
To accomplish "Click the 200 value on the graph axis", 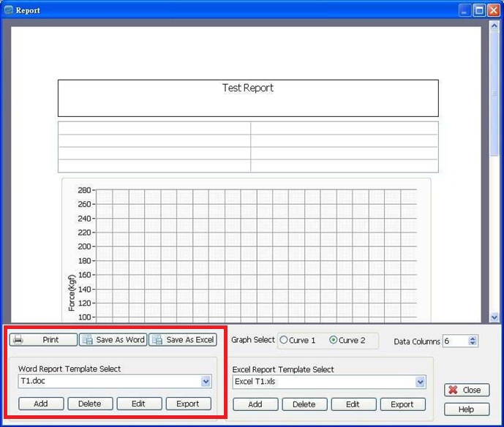I will point(84,246).
